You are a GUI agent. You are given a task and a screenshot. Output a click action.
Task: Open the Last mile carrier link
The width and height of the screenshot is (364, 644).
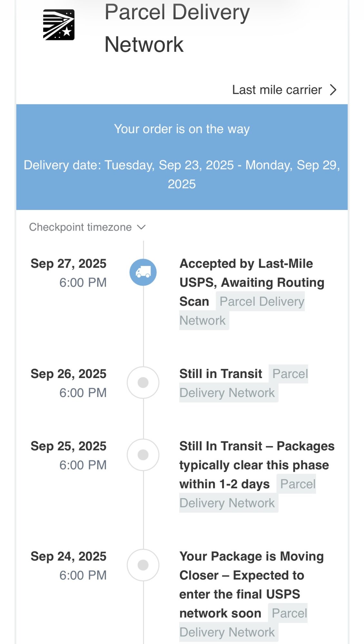click(x=277, y=90)
